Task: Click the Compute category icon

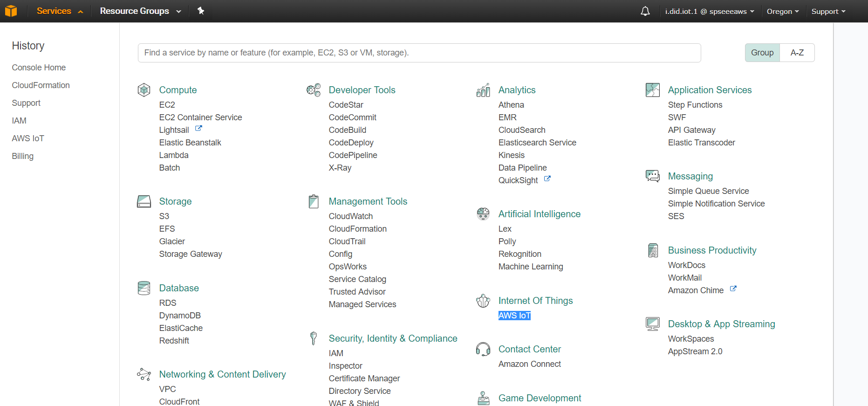Action: (144, 89)
